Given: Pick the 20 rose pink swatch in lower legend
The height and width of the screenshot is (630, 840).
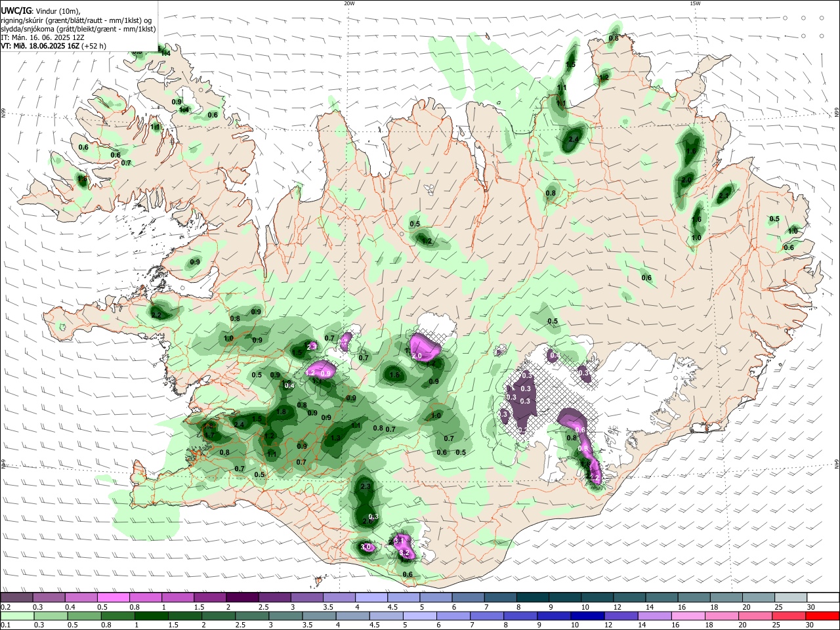Looking at the screenshot, I should (x=756, y=616).
